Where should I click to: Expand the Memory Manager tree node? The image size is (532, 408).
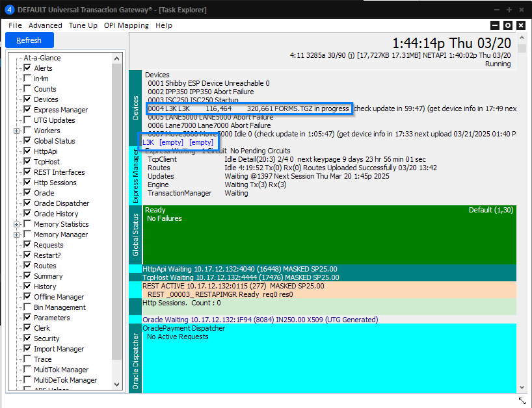(x=17, y=235)
